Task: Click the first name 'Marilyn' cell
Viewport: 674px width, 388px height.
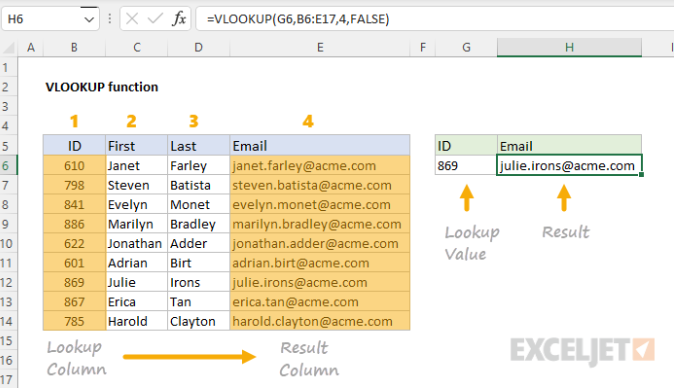Action: pos(137,224)
